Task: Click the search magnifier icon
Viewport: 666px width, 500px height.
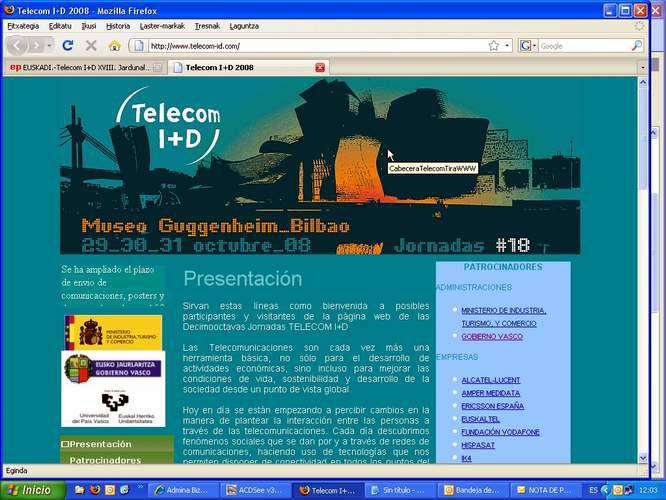Action: [637, 45]
